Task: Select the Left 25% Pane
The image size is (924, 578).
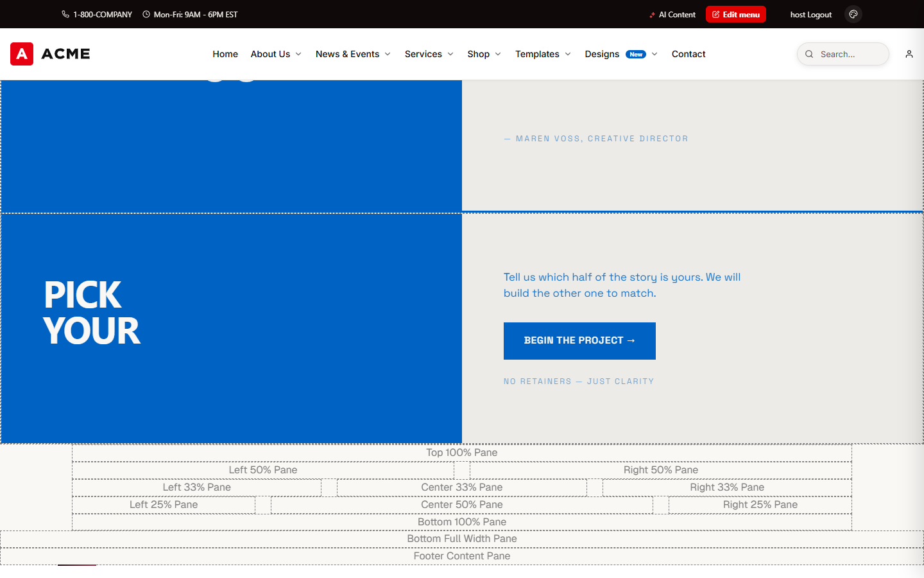Action: (x=164, y=505)
